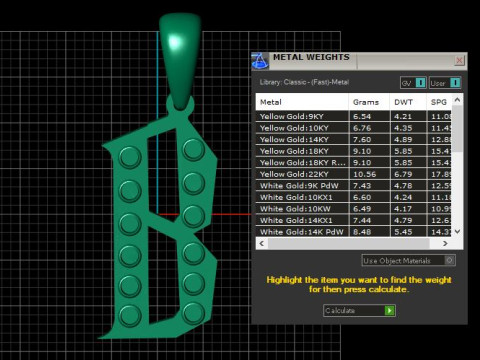Click the horizontal scroll right arrow

445,243
